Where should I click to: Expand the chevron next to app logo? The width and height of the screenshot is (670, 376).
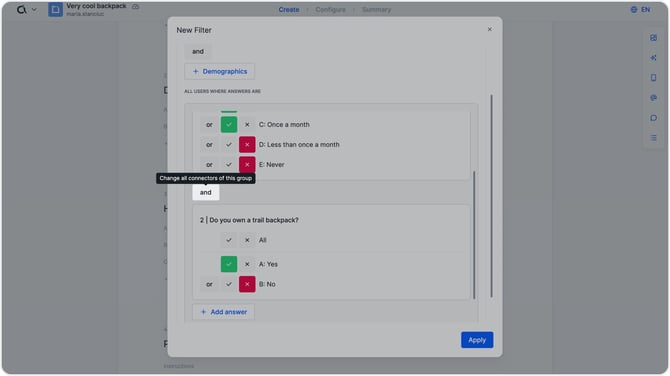34,9
